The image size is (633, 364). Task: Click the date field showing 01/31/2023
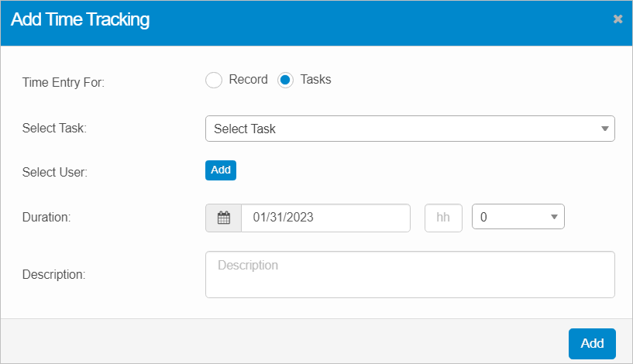325,218
